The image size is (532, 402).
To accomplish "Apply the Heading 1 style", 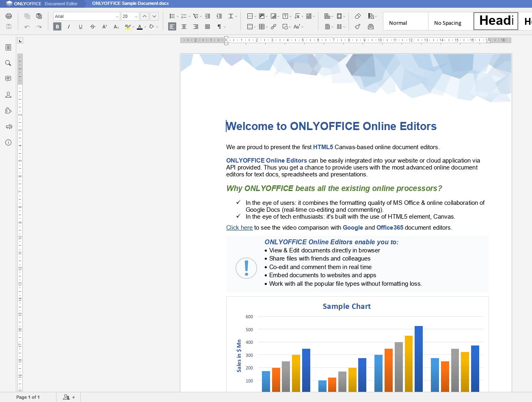I will tap(496, 21).
